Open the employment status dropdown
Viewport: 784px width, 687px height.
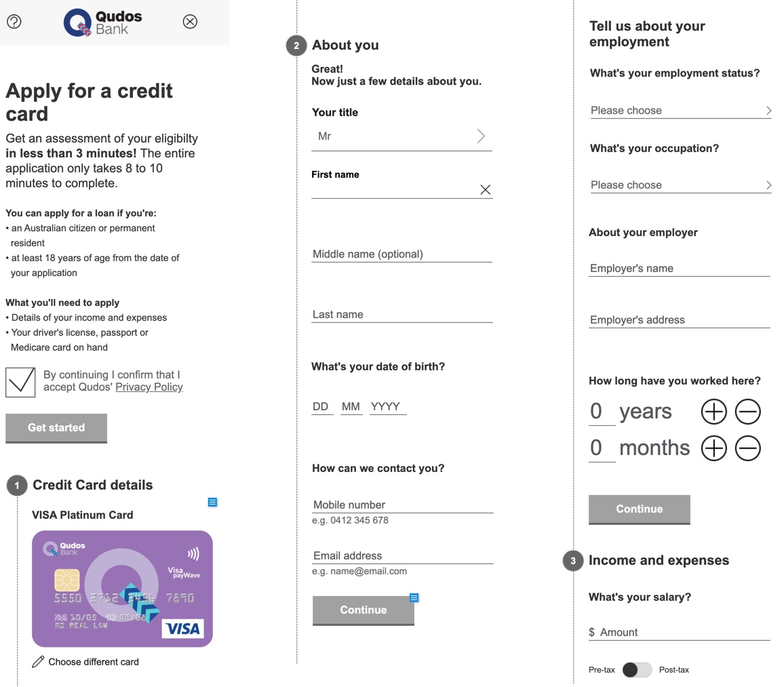point(680,111)
